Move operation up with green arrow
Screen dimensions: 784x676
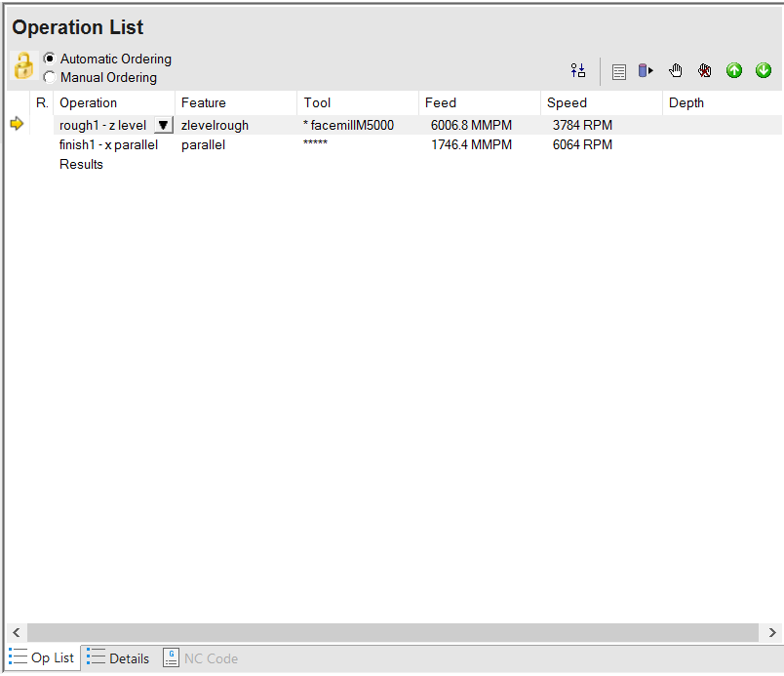pyautogui.click(x=734, y=70)
